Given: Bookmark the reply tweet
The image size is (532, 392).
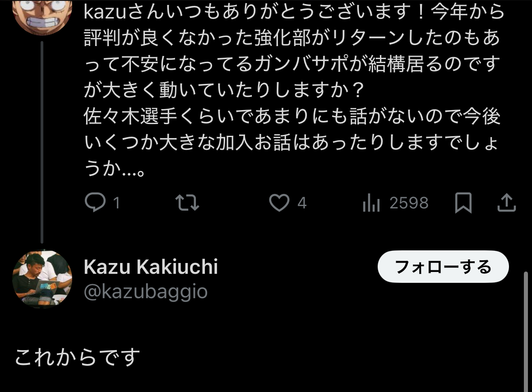Looking at the screenshot, I should (463, 203).
